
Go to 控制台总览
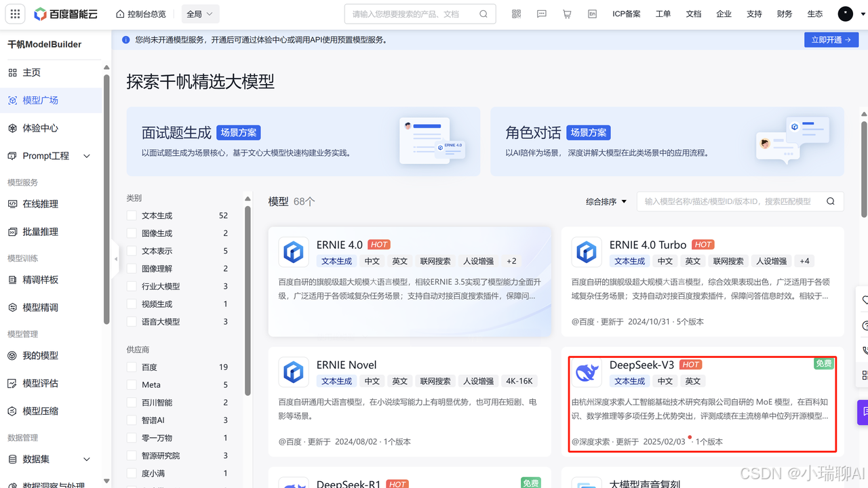point(141,14)
